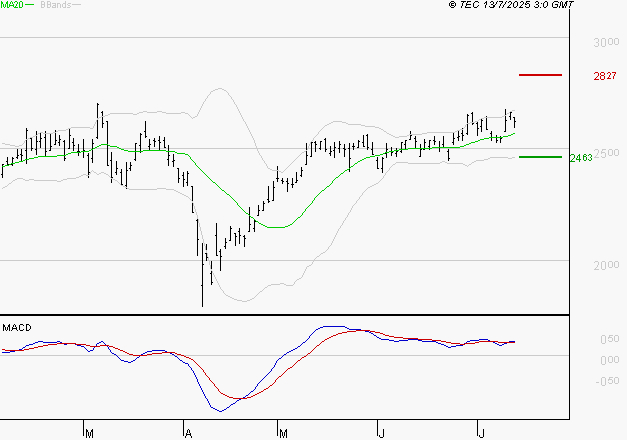627x440 pixels.
Task: Click the 2500 price axis label
Action: [x=606, y=153]
